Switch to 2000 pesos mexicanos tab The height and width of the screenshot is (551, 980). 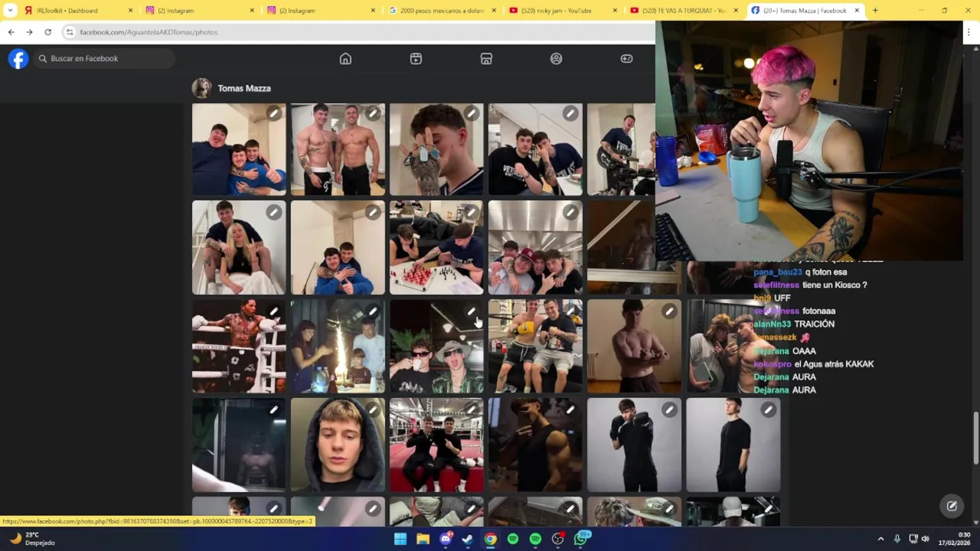tap(443, 11)
